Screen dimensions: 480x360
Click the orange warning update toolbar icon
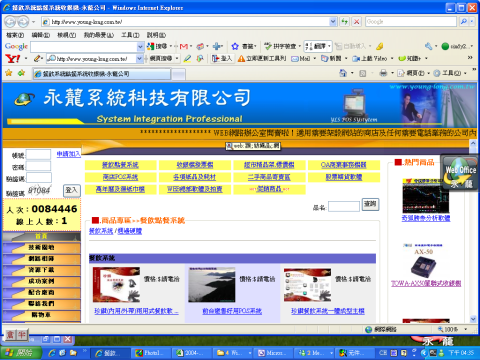[241, 59]
